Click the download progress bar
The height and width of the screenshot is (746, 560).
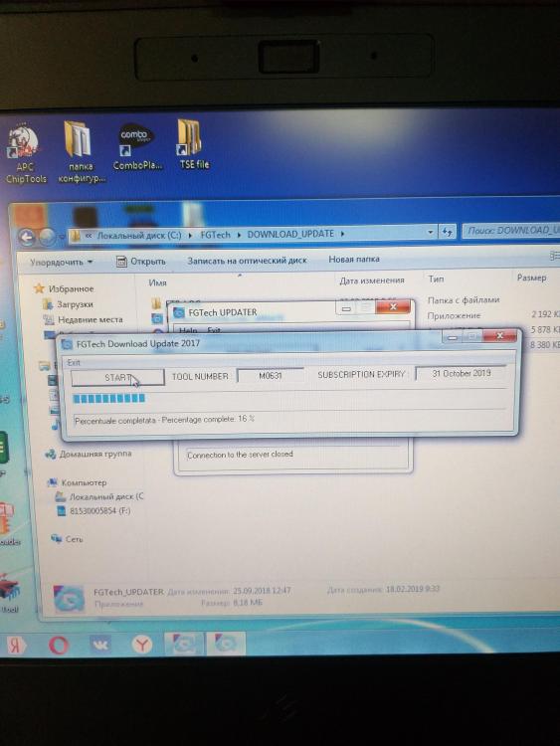click(288, 398)
